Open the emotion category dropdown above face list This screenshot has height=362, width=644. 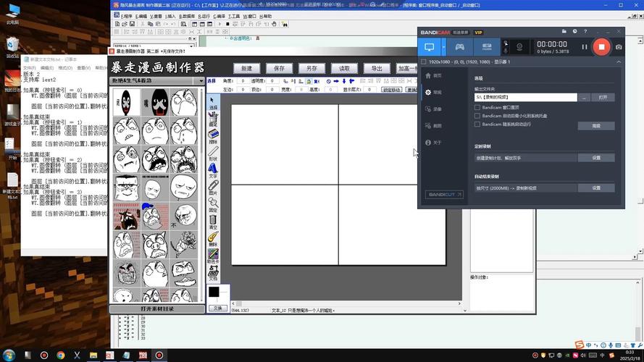click(x=201, y=81)
